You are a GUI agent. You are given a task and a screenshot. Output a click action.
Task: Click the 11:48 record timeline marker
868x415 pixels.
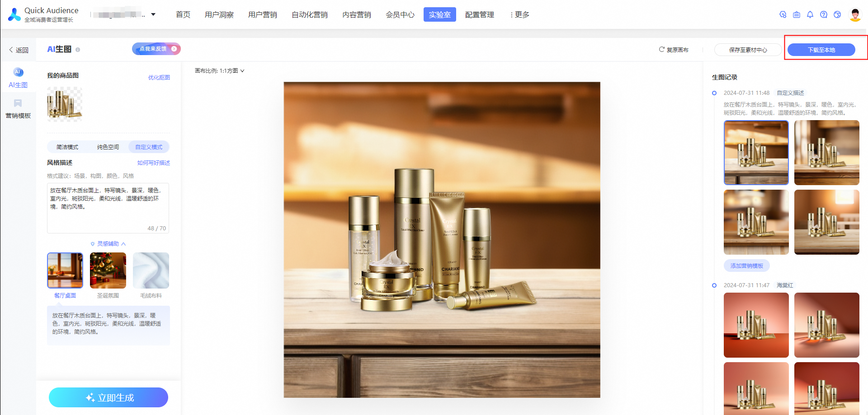[x=714, y=93]
